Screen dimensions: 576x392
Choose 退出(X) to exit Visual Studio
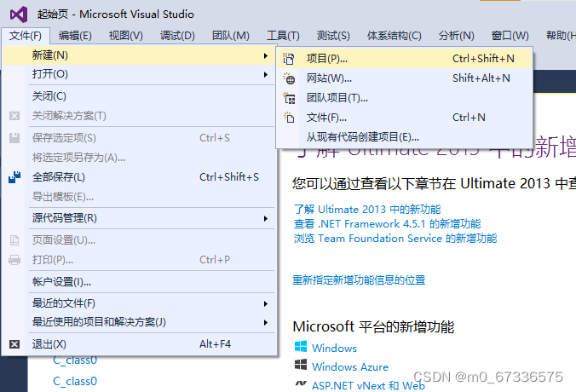click(139, 344)
